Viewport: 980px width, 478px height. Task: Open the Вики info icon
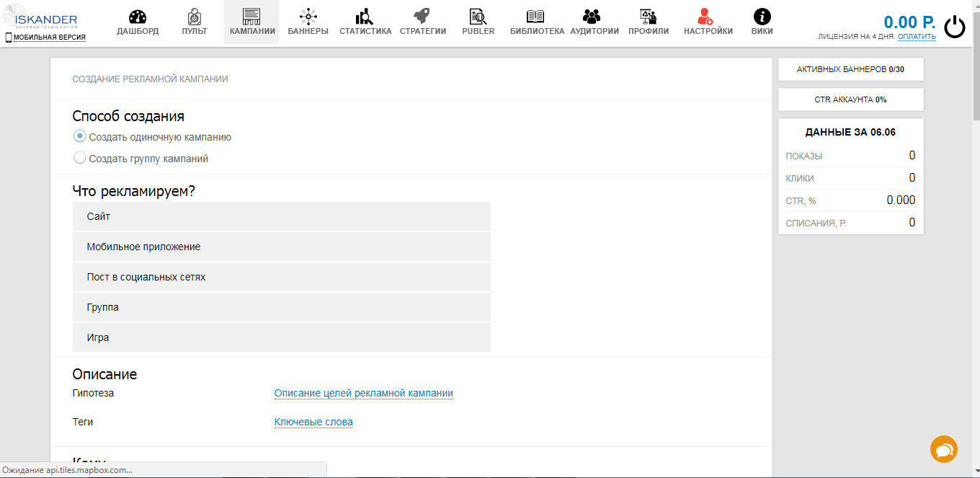coord(762,17)
